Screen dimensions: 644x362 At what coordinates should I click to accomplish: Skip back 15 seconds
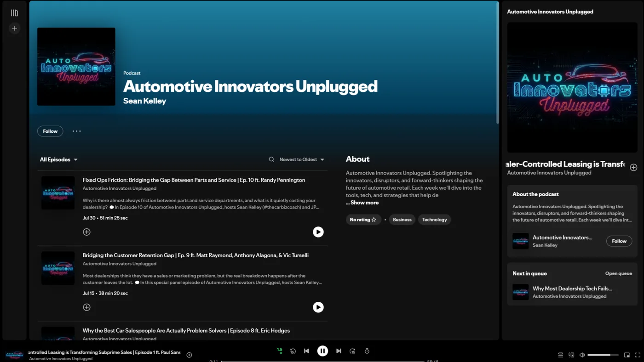point(293,351)
